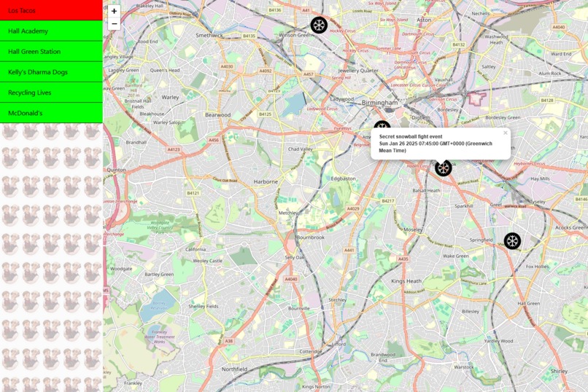Open Kelly's Dharma Dogs entry

click(x=51, y=72)
